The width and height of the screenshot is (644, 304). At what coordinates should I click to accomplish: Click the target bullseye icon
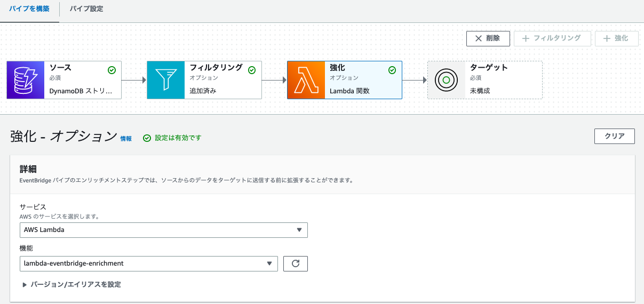pos(447,80)
